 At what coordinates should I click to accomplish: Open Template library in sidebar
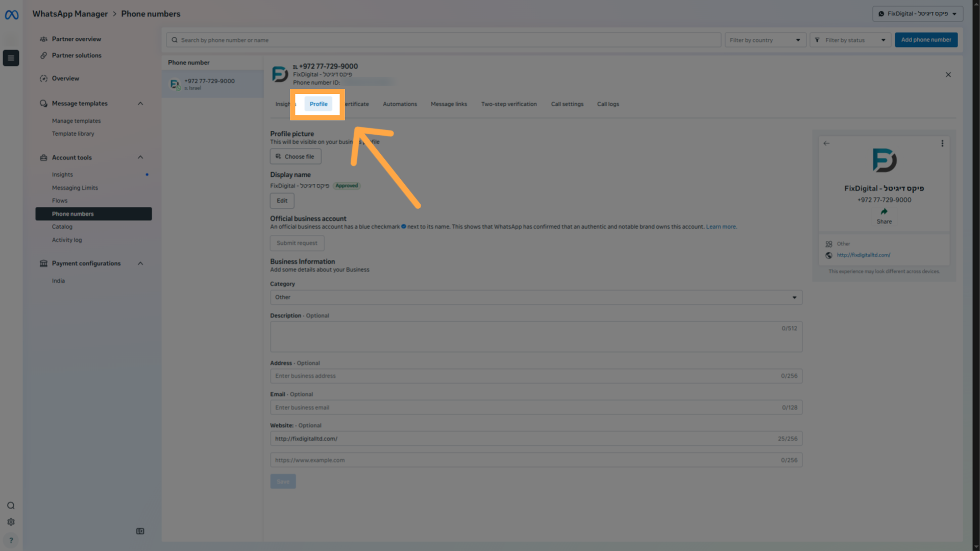(73, 134)
